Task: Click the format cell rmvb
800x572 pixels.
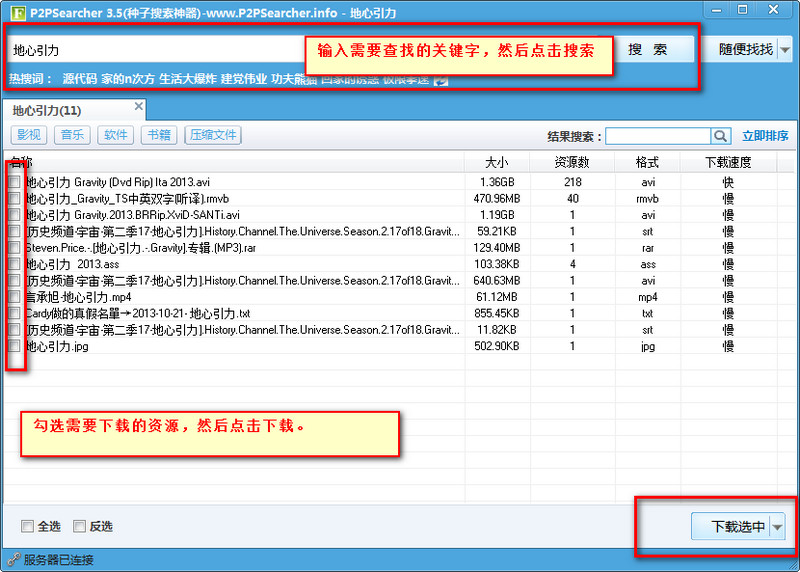Action: [x=647, y=198]
